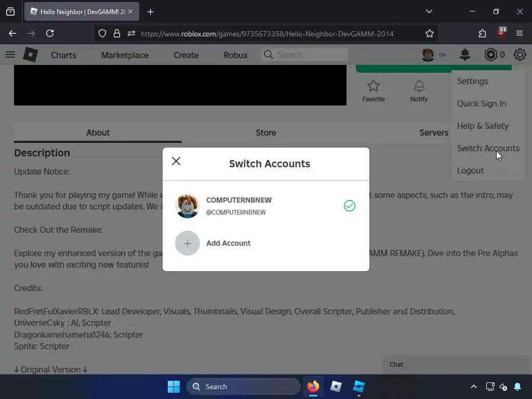Open Firefox recent browsing view icon
532x399 pixels.
(10, 11)
